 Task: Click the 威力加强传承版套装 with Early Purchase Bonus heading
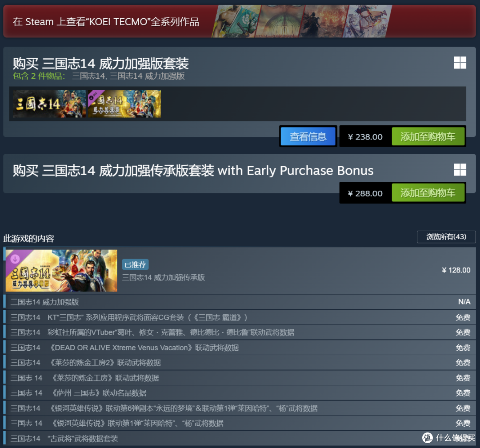(193, 171)
